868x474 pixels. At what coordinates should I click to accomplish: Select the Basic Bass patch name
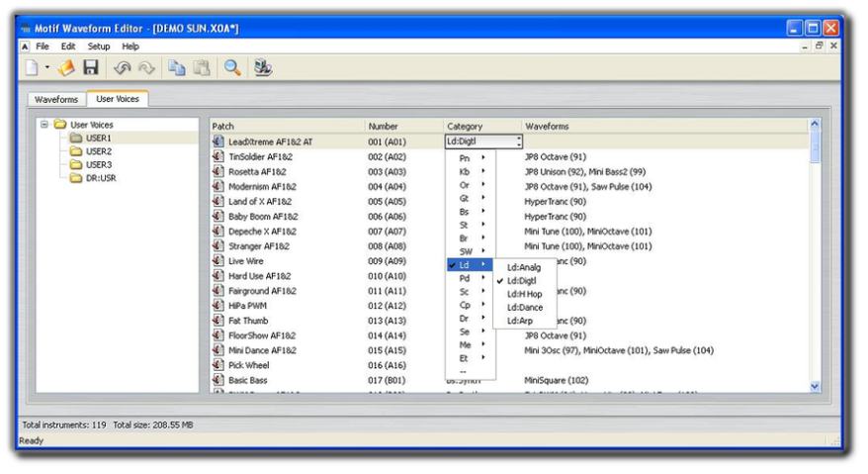pos(248,380)
